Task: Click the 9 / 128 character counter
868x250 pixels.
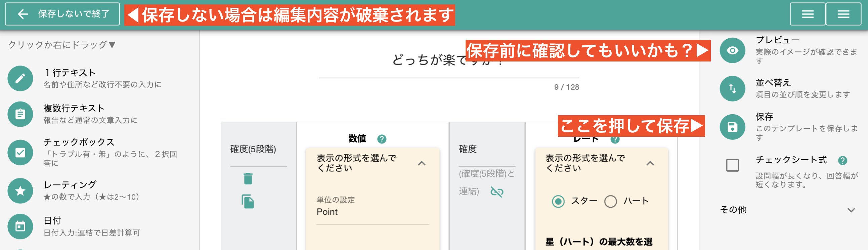Action: pyautogui.click(x=566, y=87)
